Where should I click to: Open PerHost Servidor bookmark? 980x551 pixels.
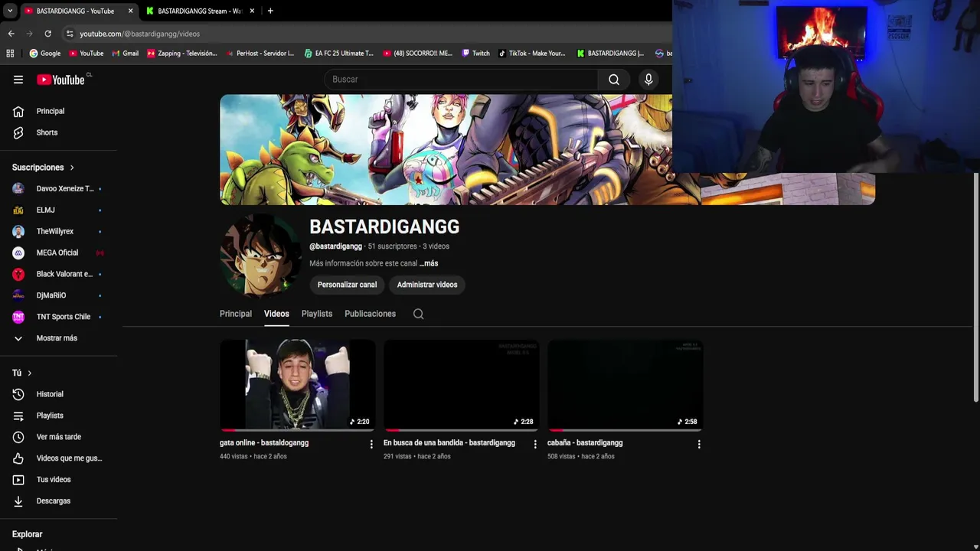[x=260, y=54]
